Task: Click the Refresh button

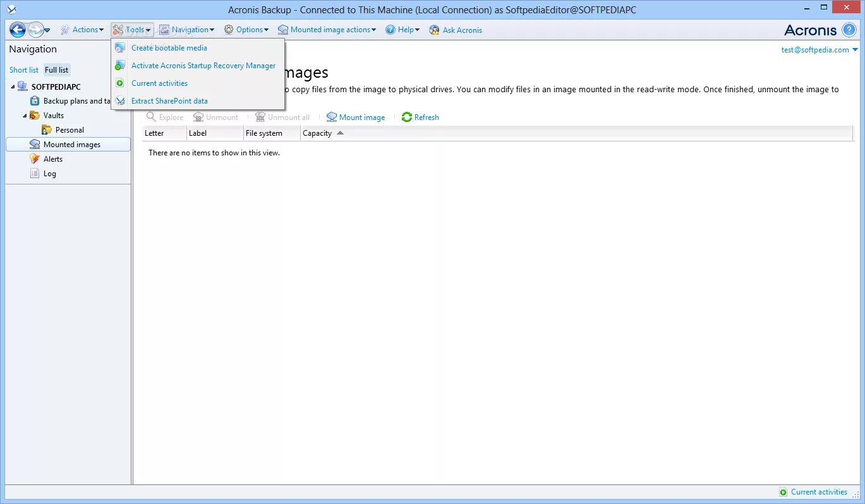Action: pyautogui.click(x=420, y=117)
